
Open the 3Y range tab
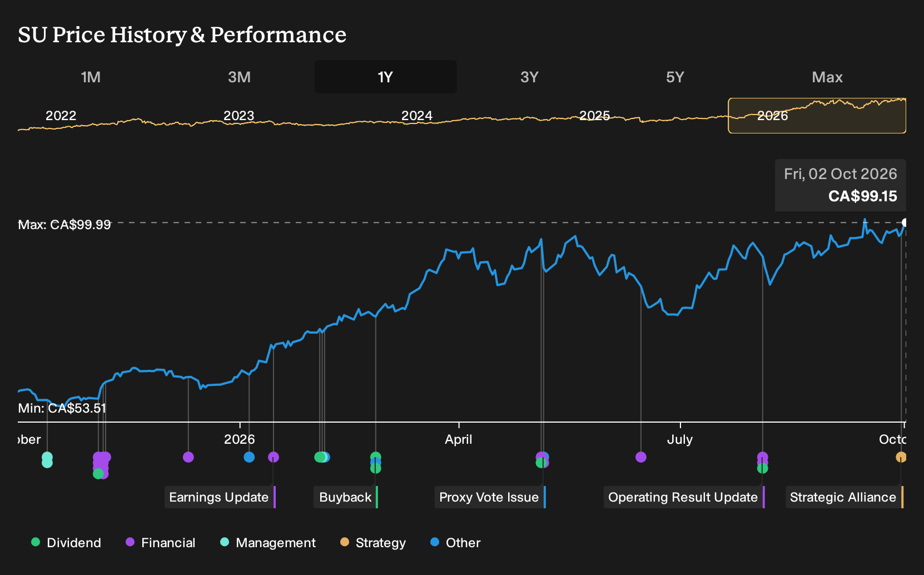(529, 77)
